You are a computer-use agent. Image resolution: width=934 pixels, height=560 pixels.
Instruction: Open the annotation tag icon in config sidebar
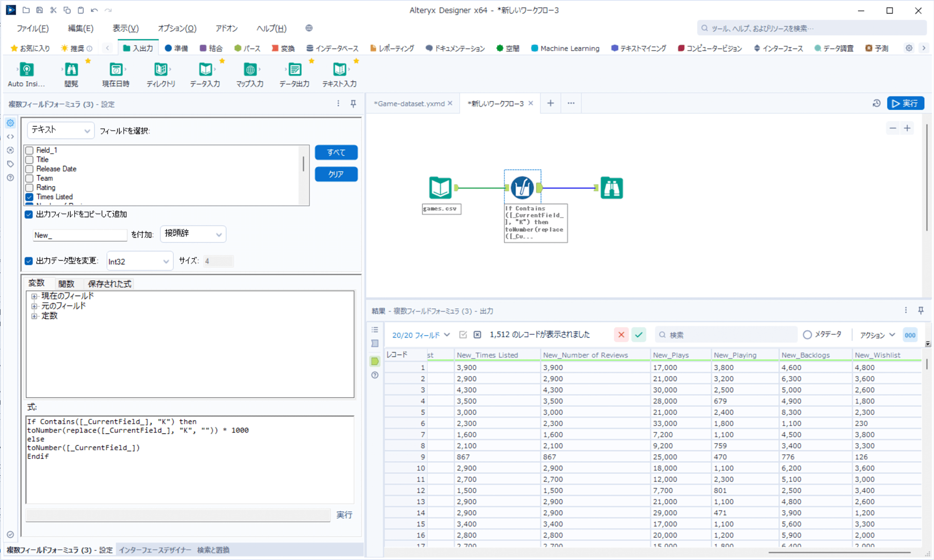[10, 164]
